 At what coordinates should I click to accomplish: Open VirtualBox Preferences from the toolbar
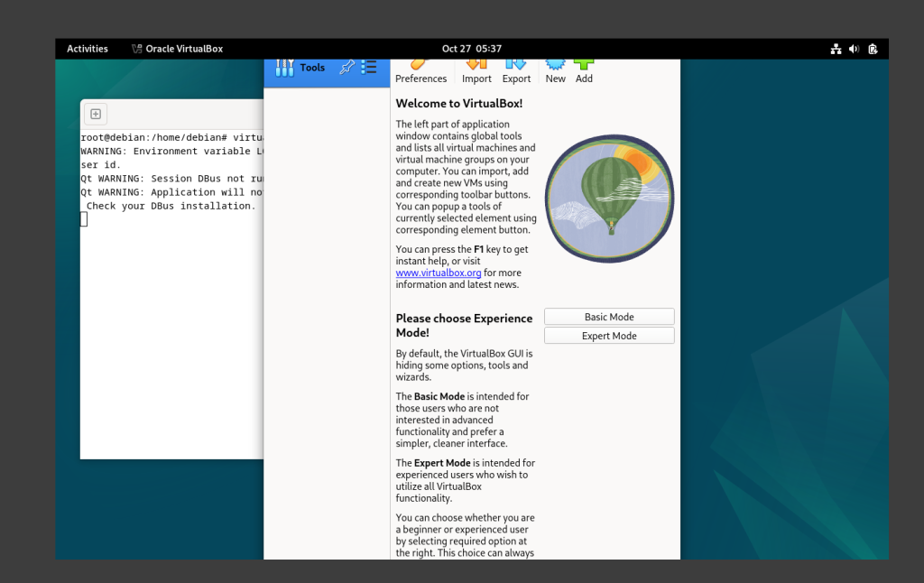420,71
